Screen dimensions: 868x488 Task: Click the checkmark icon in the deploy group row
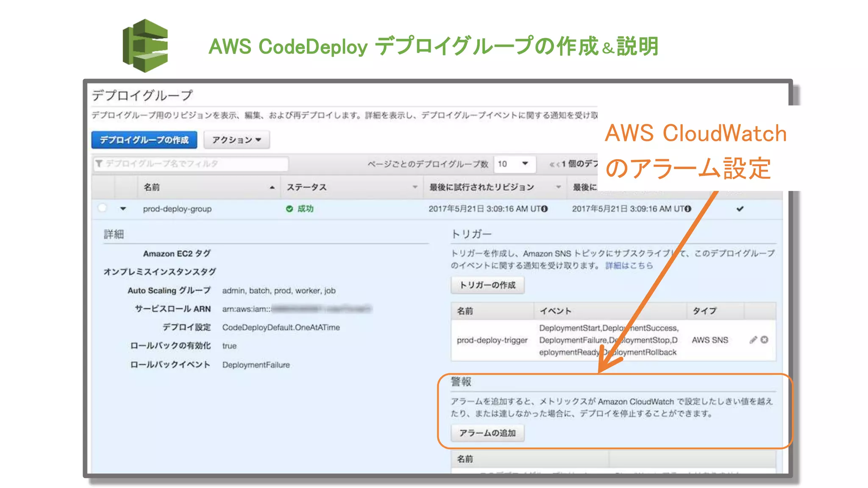tap(740, 209)
